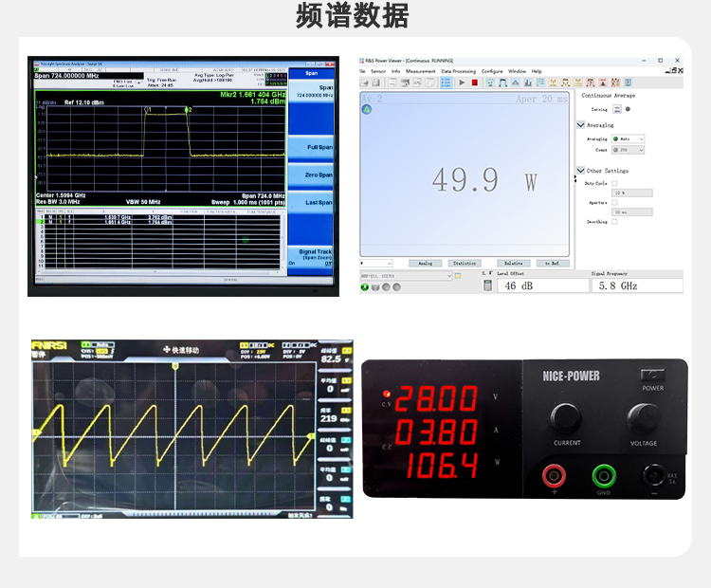Toggle the Aperture checkbox
This screenshot has height=588, width=711.
point(614,202)
